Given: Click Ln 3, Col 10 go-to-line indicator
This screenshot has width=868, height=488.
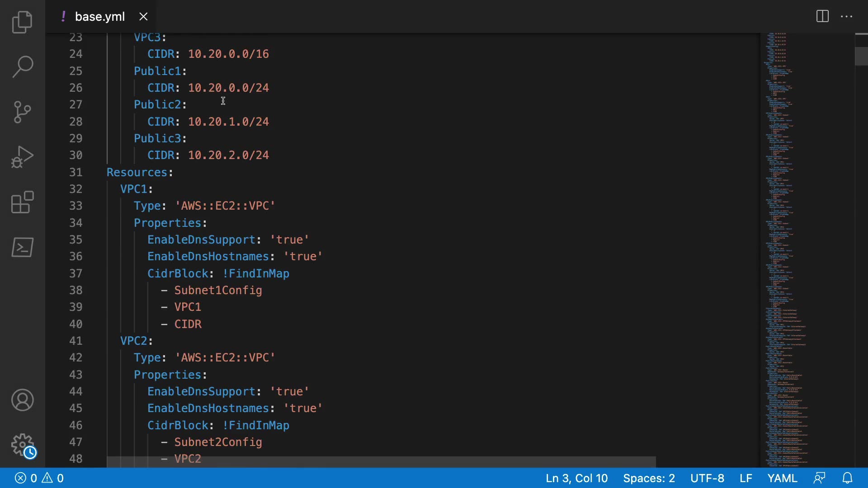Looking at the screenshot, I should click(x=576, y=478).
